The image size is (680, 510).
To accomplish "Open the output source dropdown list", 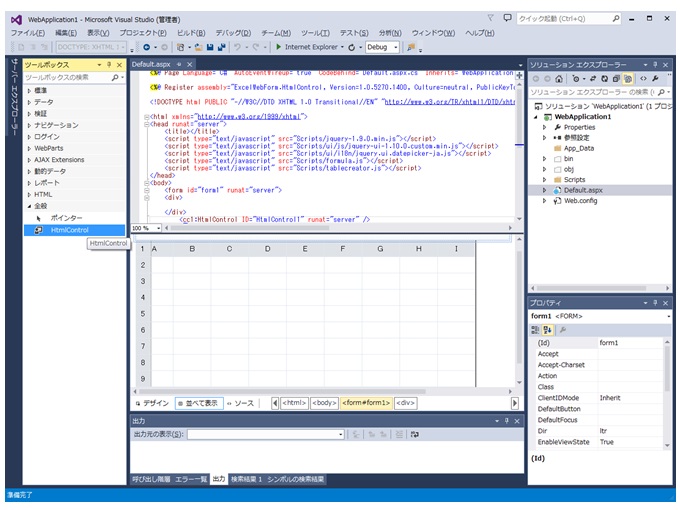I will 341,435.
